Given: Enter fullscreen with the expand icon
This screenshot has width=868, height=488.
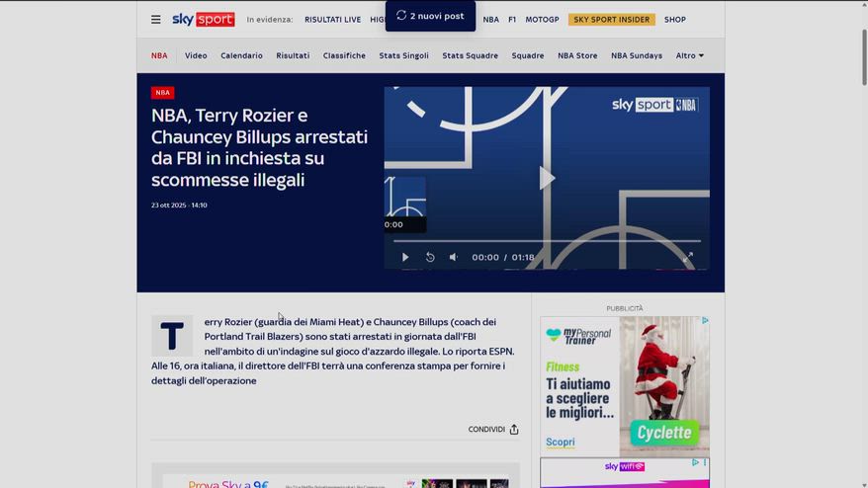Looking at the screenshot, I should click(x=688, y=257).
